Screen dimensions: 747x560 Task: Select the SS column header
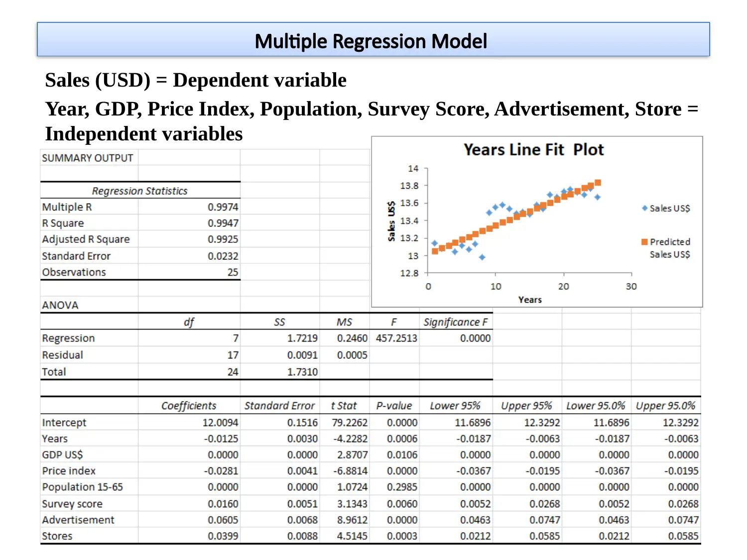click(x=279, y=322)
